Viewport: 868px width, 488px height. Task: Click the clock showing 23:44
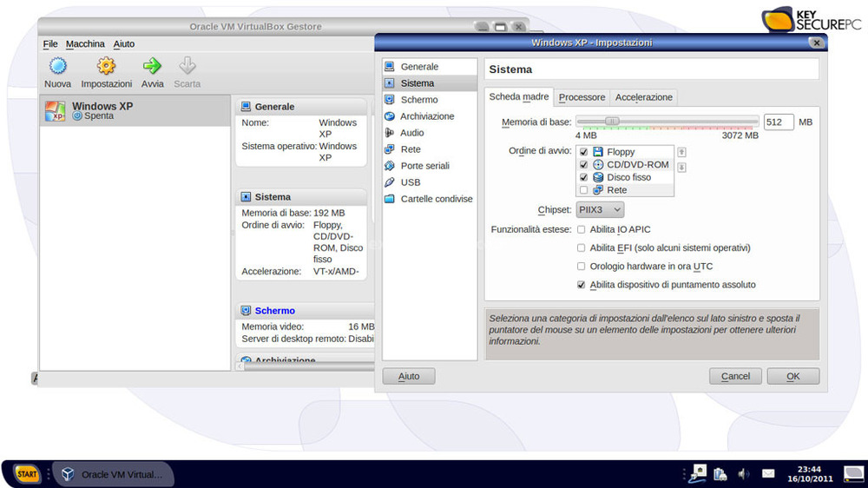810,473
